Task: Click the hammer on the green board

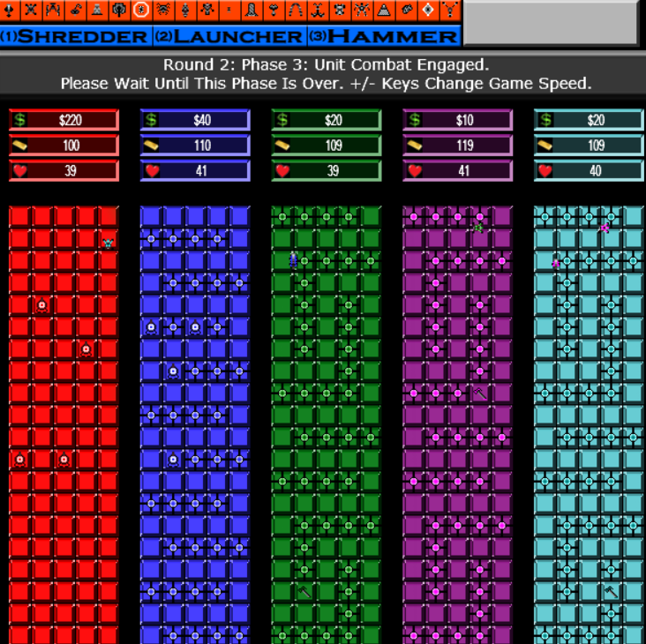Action: 304,591
